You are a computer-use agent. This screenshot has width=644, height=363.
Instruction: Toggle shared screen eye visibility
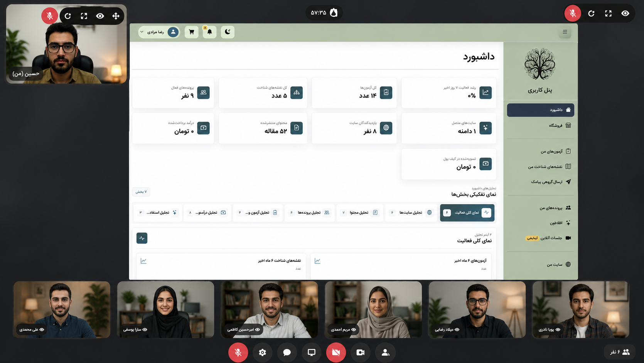(x=625, y=14)
